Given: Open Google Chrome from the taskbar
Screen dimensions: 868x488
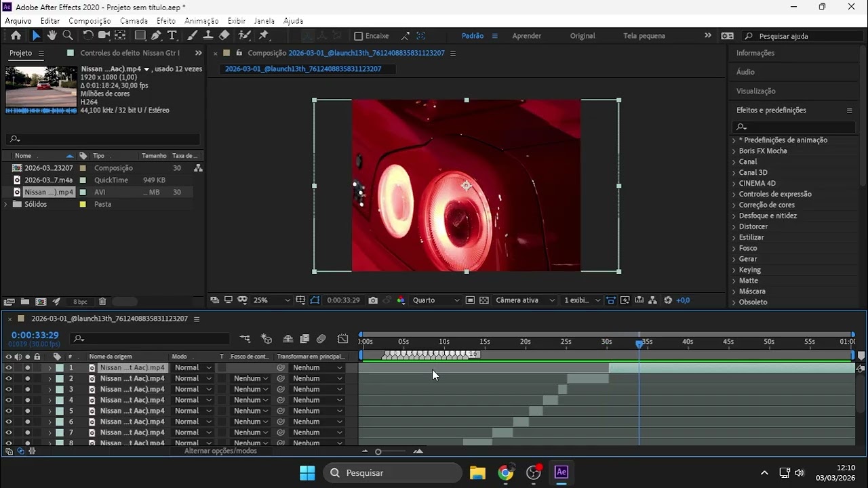Looking at the screenshot, I should tap(506, 472).
